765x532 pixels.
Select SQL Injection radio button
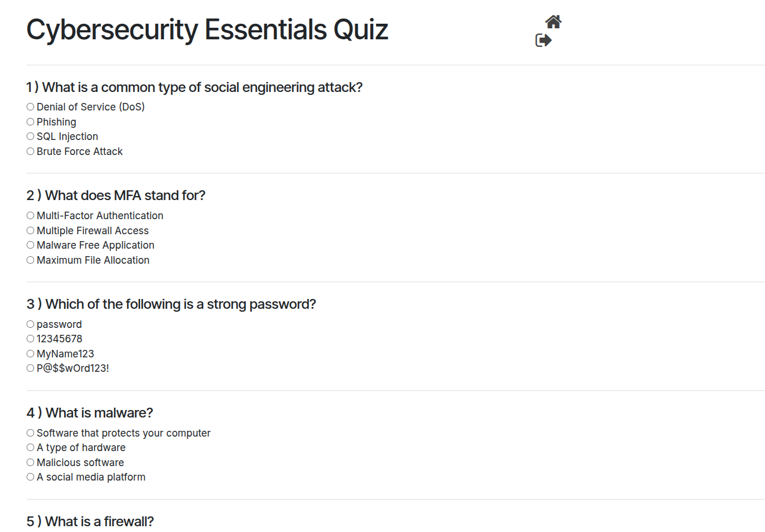pyautogui.click(x=30, y=136)
